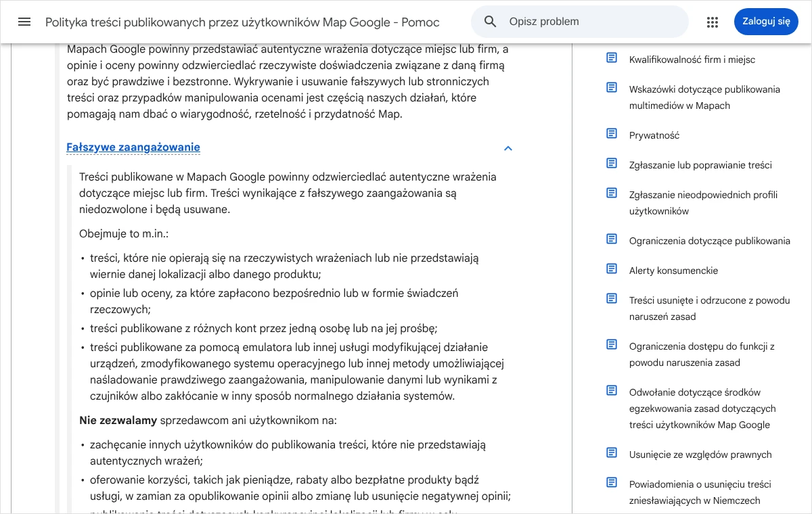Open the hamburger main menu
Image resolution: width=812 pixels, height=514 pixels.
[24, 22]
